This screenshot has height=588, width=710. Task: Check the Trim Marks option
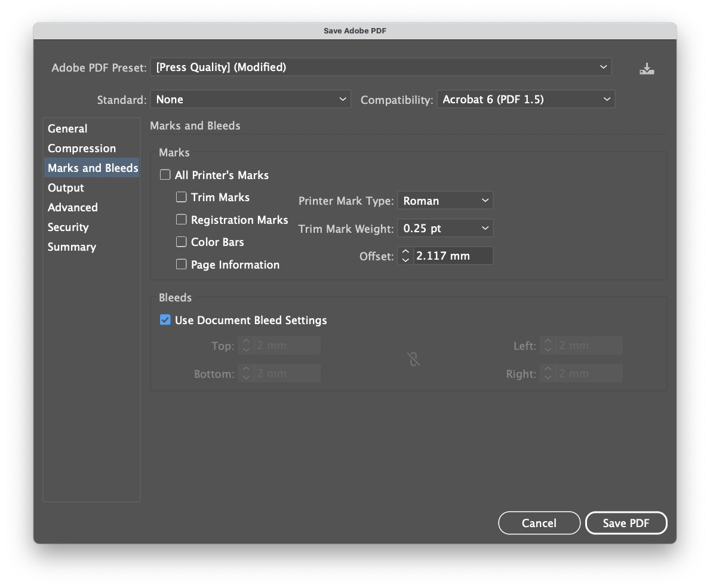tap(181, 197)
